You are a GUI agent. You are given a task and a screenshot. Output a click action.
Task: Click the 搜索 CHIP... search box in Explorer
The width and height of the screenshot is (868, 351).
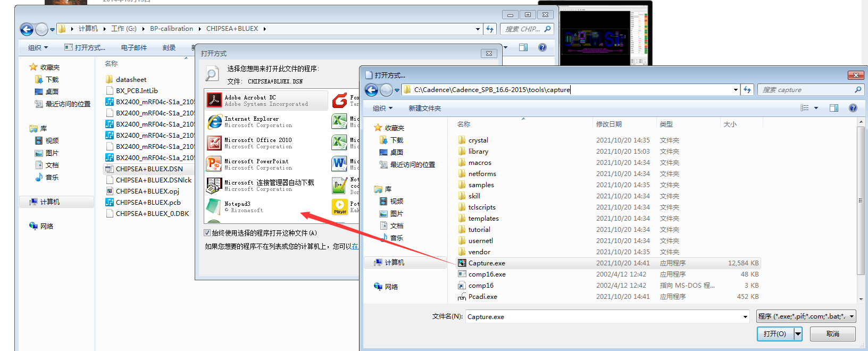tap(528, 29)
